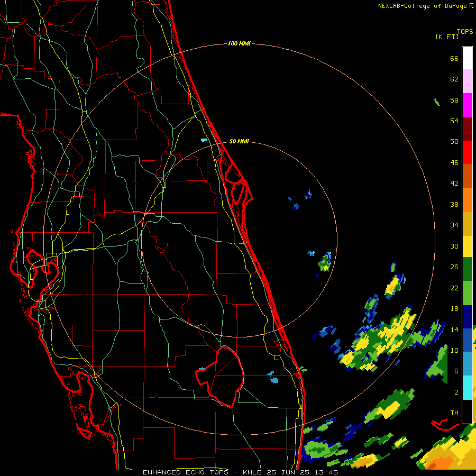Screen dimensions: 476x476
Task: Click the light green swatch between 22 and 26
Action: (467, 293)
